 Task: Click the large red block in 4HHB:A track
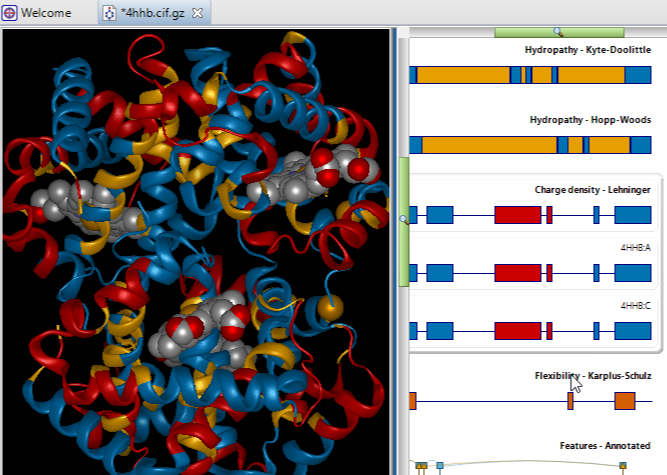[x=518, y=273]
